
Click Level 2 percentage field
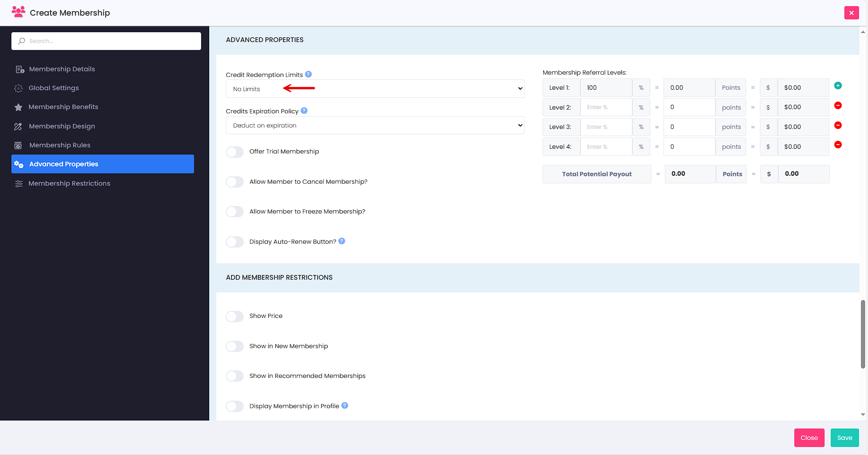pos(606,107)
